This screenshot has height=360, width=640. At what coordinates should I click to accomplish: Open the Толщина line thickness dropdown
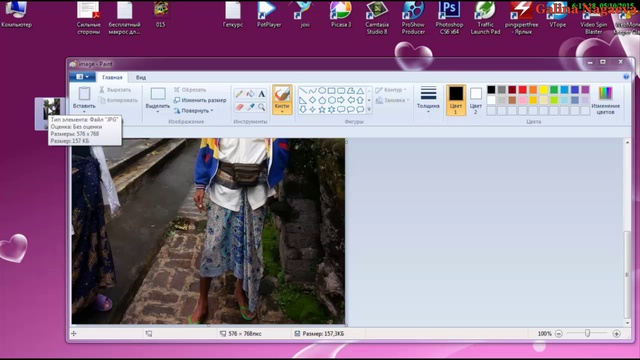(428, 100)
